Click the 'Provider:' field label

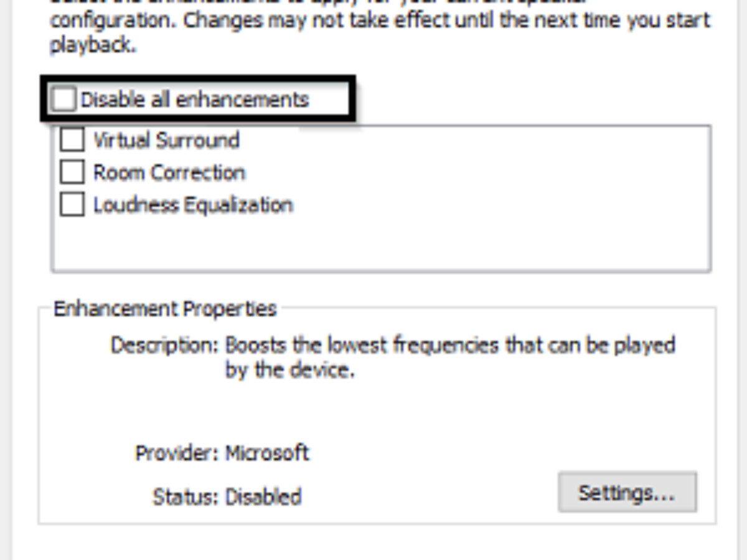pyautogui.click(x=178, y=452)
